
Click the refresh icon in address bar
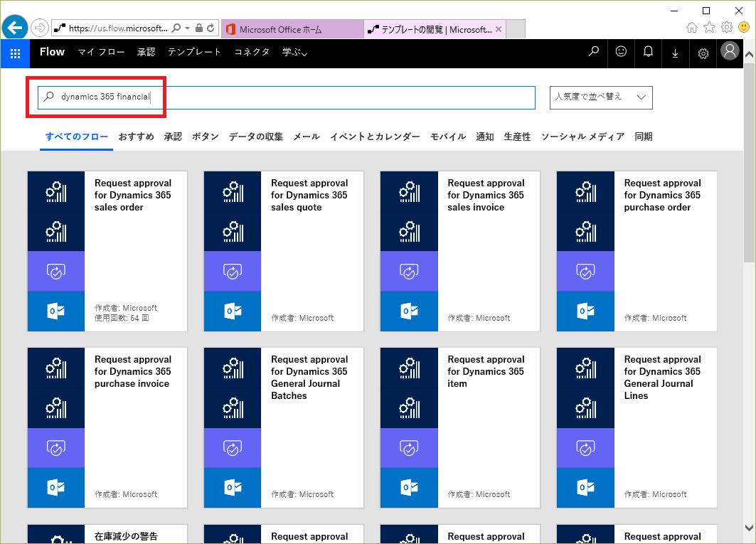tap(211, 28)
